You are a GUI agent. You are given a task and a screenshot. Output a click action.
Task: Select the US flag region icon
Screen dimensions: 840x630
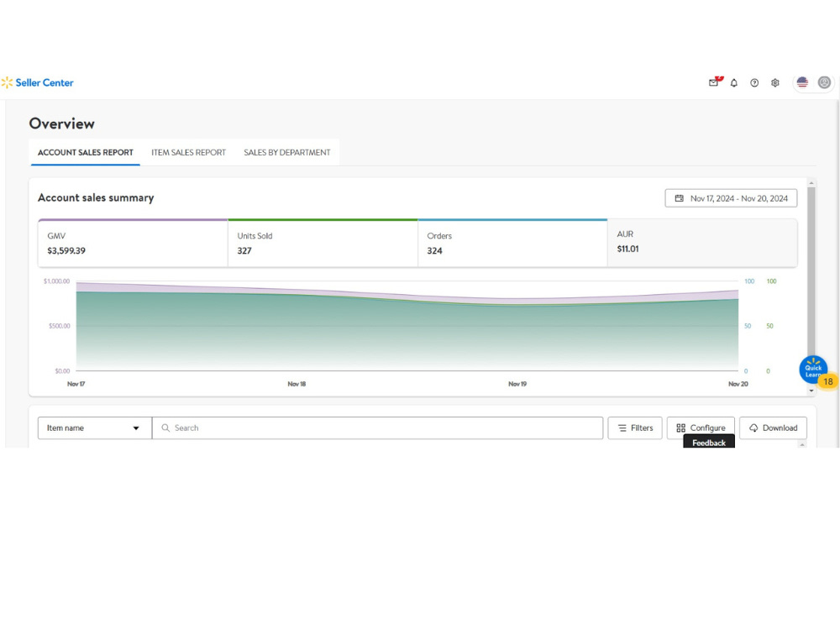[802, 82]
